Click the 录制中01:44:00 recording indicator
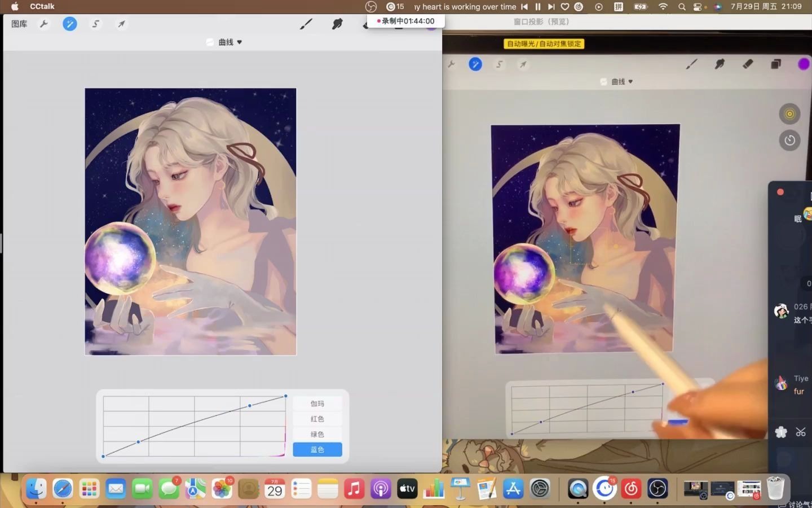 [x=405, y=21]
